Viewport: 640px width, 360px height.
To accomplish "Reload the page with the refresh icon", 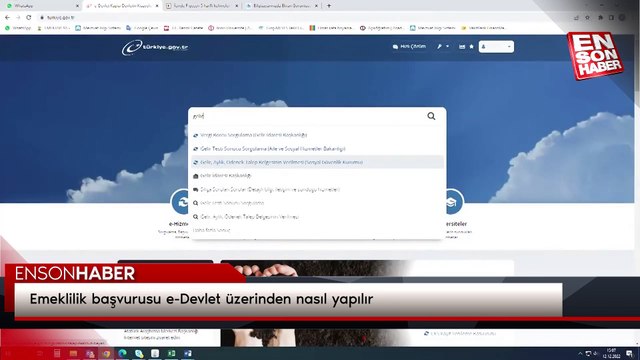I will point(29,18).
